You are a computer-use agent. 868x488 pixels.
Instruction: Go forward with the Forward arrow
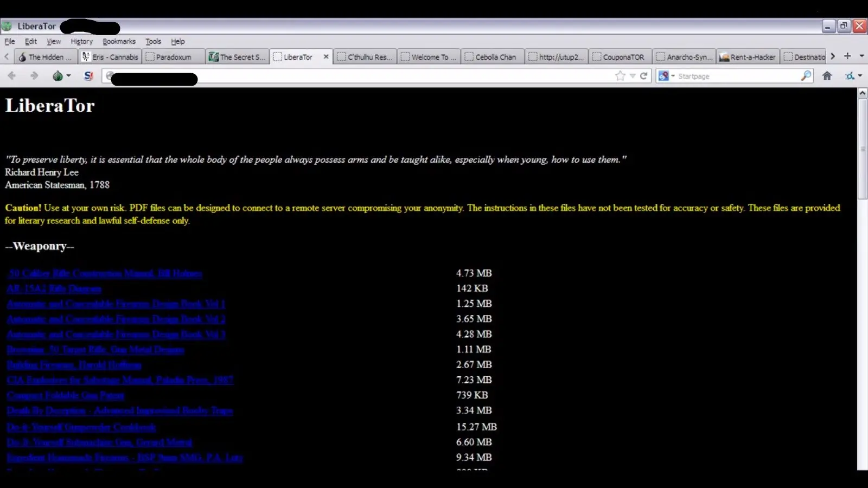point(34,76)
